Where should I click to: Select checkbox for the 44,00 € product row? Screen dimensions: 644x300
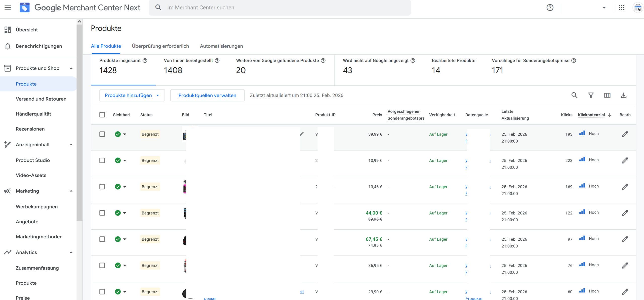102,213
